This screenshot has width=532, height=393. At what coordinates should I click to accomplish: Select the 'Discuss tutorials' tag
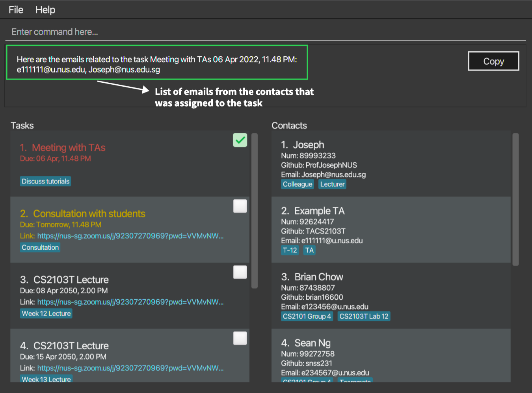(46, 181)
